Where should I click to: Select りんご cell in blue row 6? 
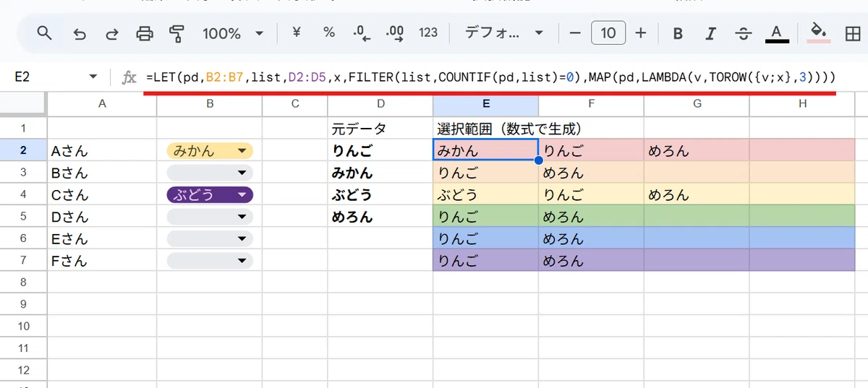(485, 238)
